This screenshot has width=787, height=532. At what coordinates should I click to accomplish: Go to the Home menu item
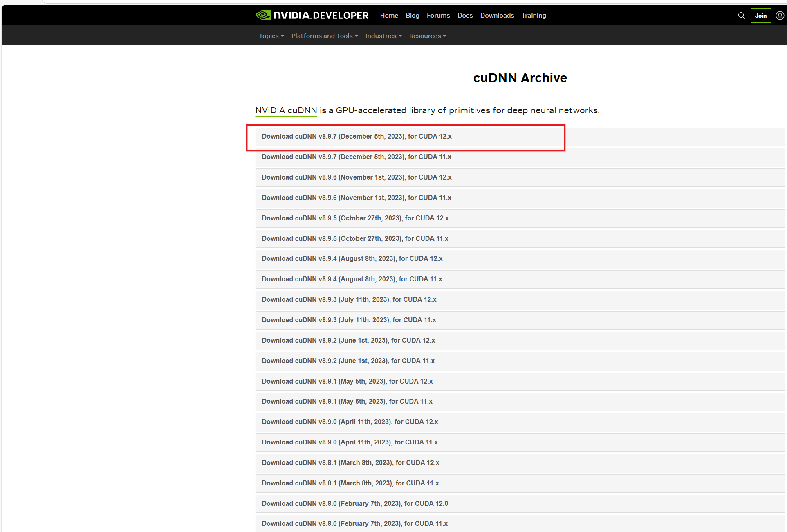click(389, 16)
